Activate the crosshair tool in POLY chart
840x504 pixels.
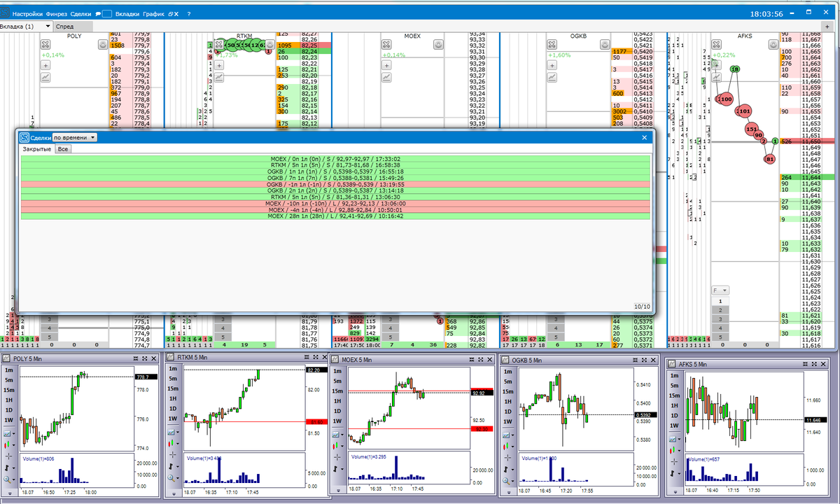(x=7, y=456)
